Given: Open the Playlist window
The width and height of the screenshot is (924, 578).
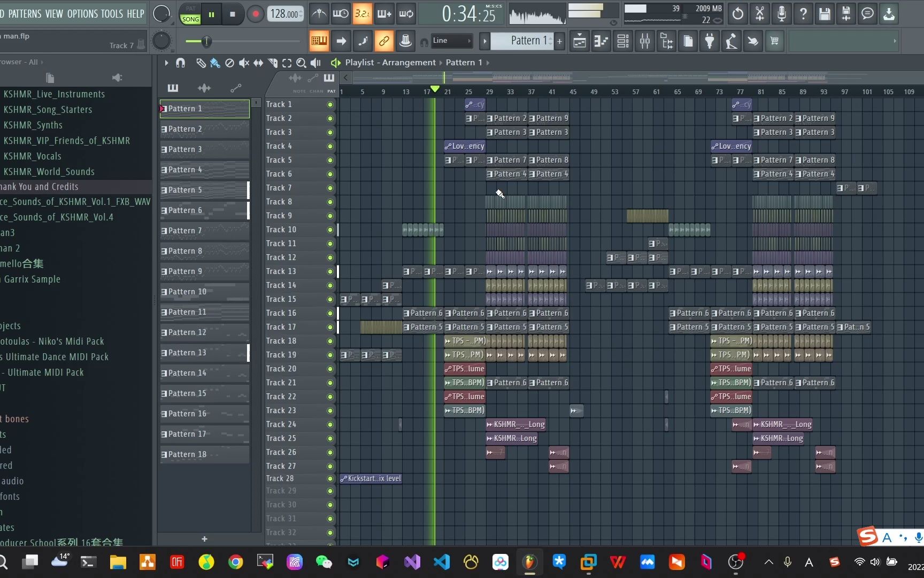Looking at the screenshot, I should (x=580, y=41).
